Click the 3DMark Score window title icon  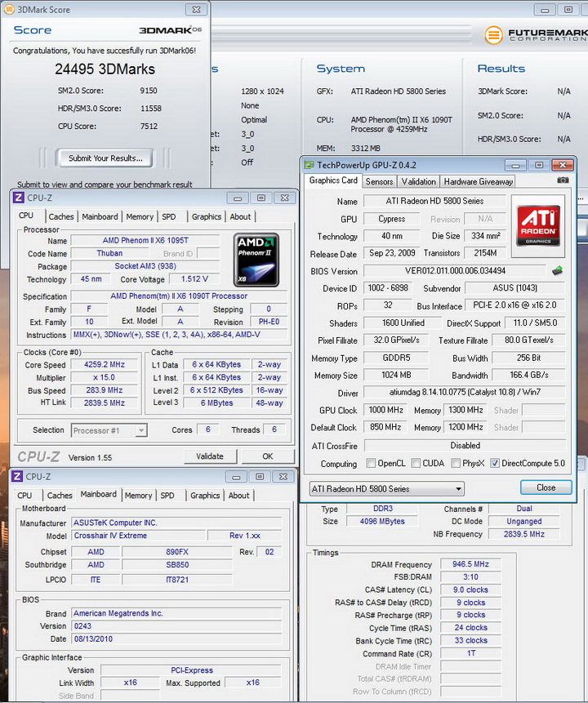click(9, 10)
